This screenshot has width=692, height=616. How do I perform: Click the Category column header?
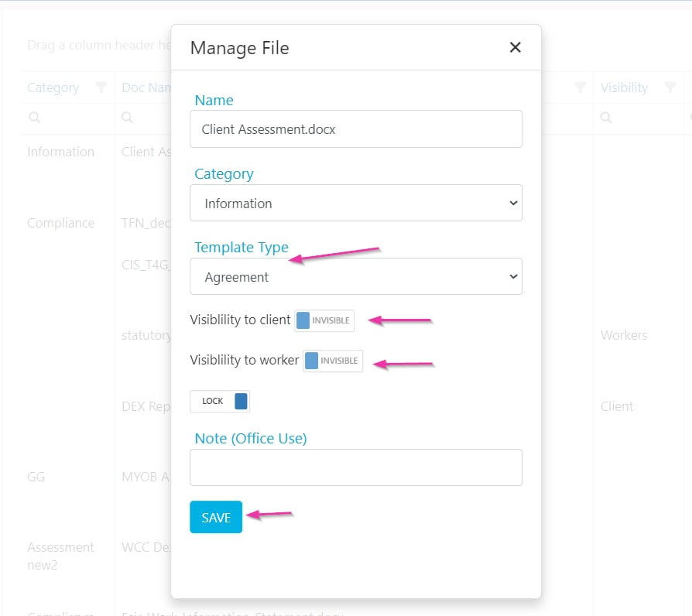click(53, 87)
